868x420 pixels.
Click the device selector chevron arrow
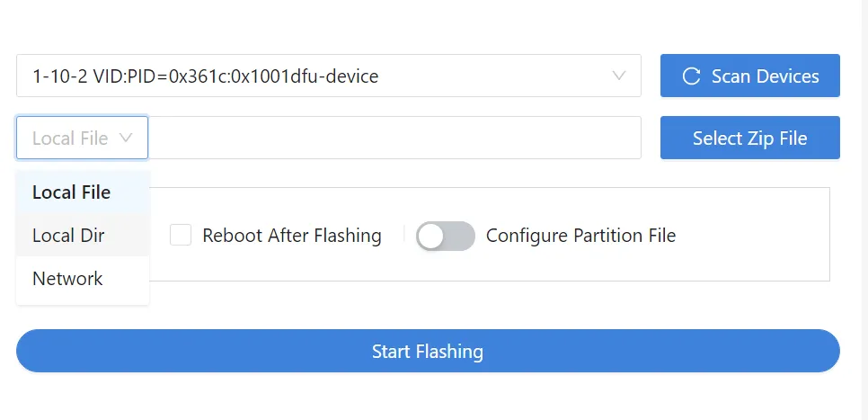pos(619,76)
